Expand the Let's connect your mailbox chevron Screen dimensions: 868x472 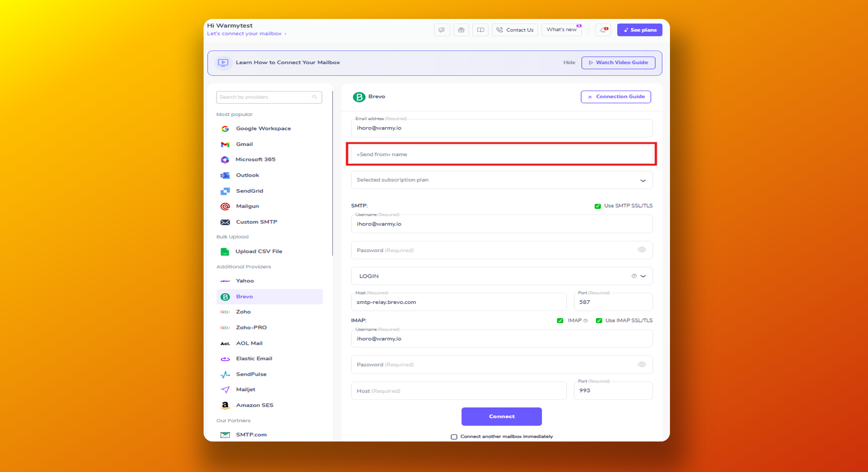pyautogui.click(x=285, y=34)
